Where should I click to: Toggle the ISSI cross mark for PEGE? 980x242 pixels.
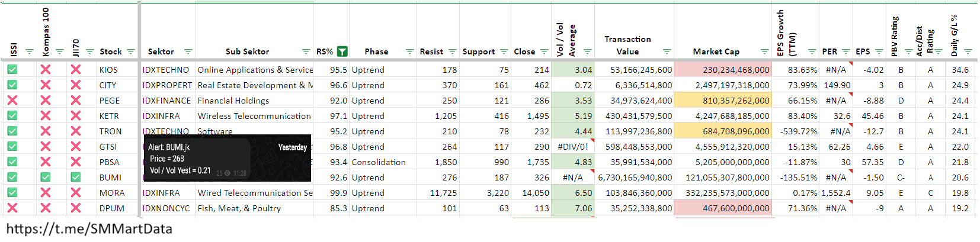pos(12,101)
